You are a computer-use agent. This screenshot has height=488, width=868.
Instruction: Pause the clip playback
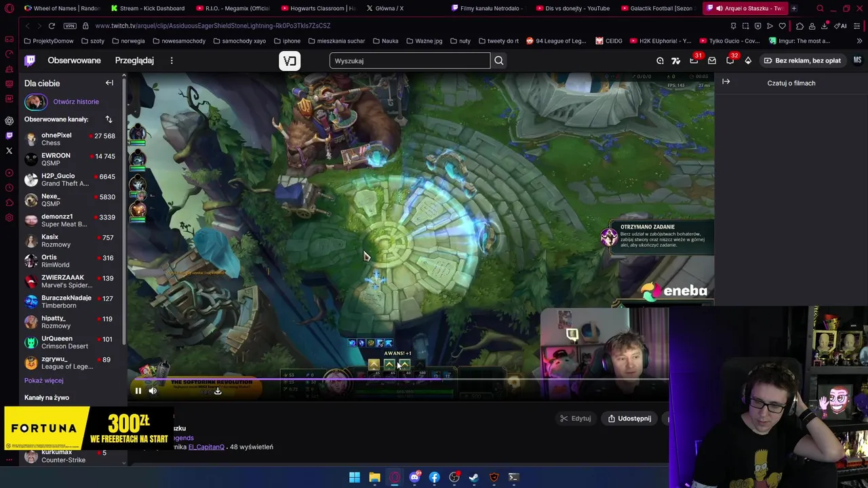[x=138, y=390]
